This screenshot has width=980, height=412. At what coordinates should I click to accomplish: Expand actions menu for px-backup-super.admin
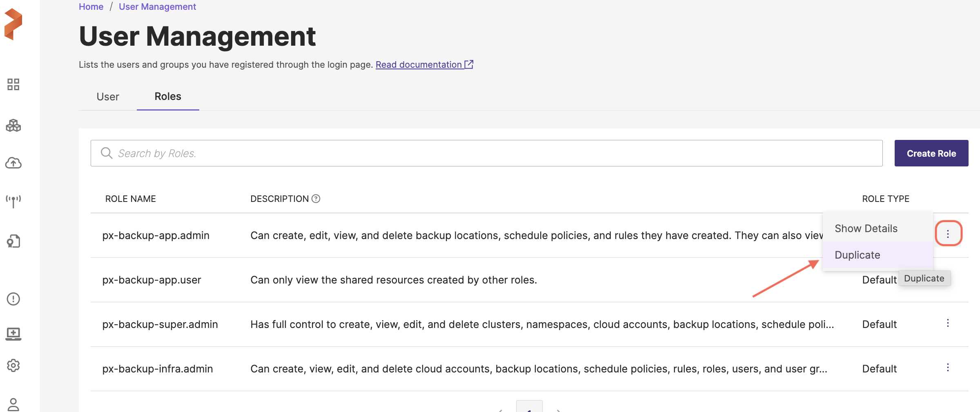coord(948,323)
